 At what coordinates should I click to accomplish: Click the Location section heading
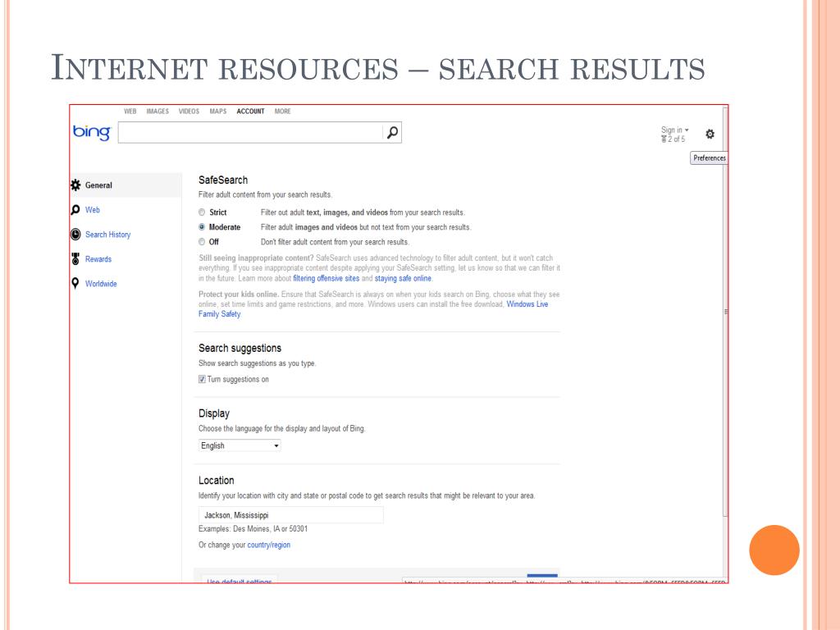pyautogui.click(x=217, y=481)
